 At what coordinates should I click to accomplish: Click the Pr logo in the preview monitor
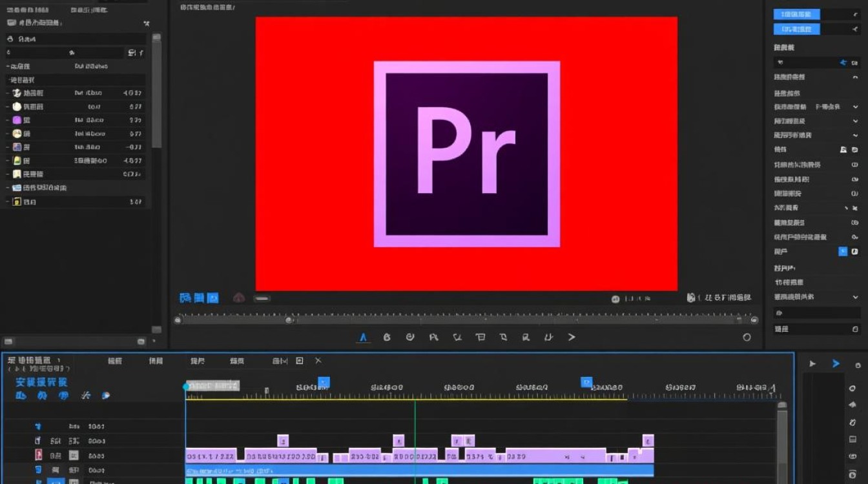pos(467,154)
